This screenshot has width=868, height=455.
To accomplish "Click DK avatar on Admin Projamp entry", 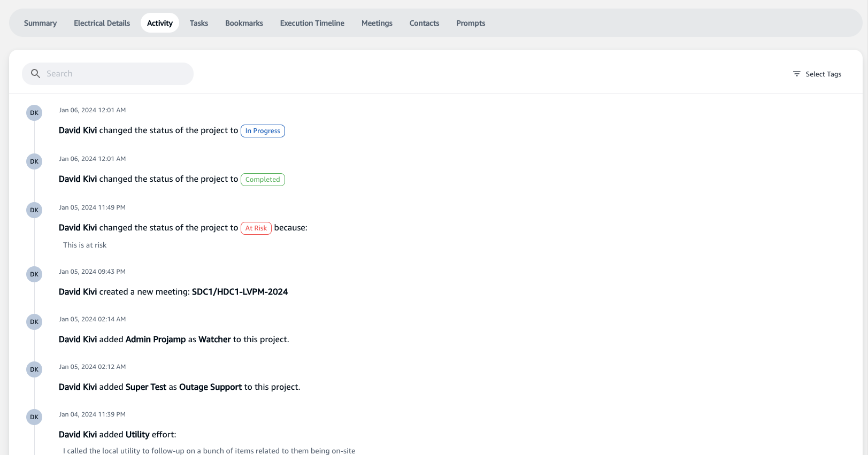I will click(x=34, y=322).
